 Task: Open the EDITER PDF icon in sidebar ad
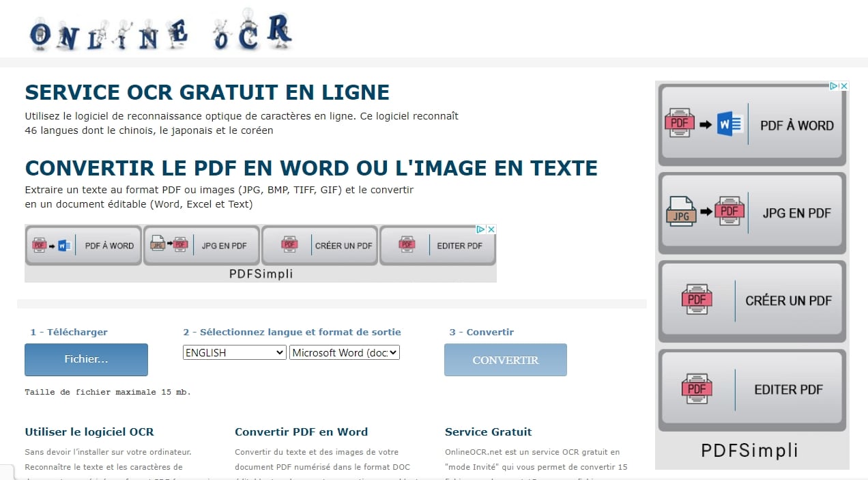click(751, 389)
